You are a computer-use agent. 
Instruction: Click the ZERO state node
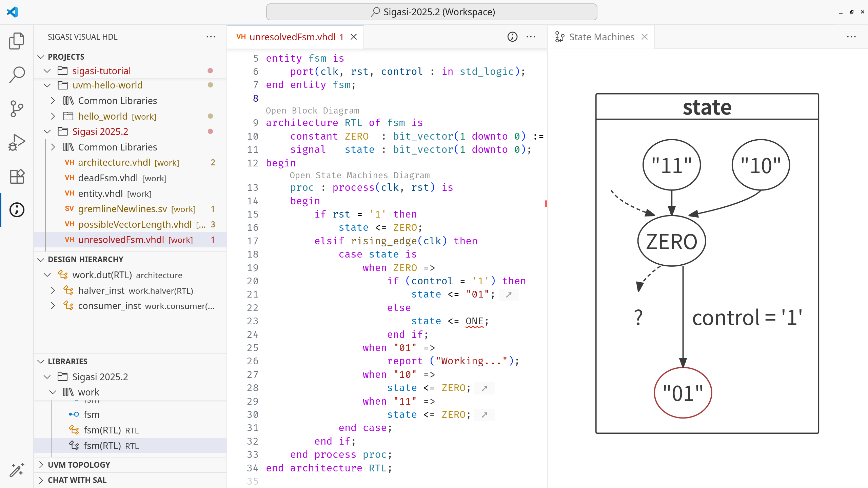672,241
